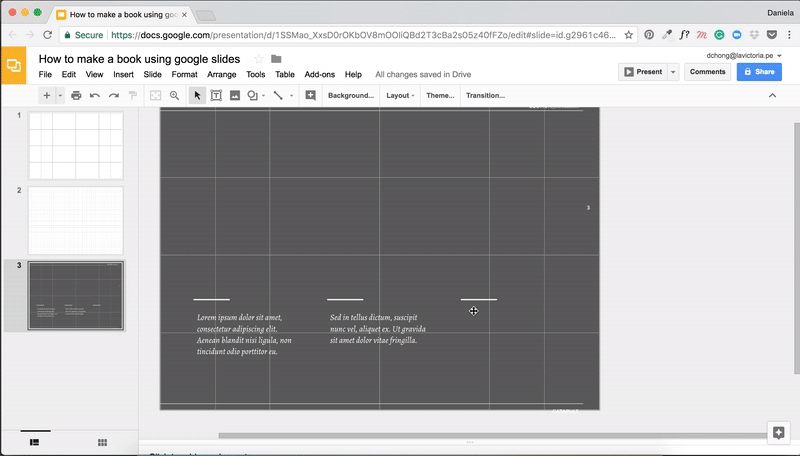Open the View menu
This screenshot has width=800, height=456.
point(94,74)
